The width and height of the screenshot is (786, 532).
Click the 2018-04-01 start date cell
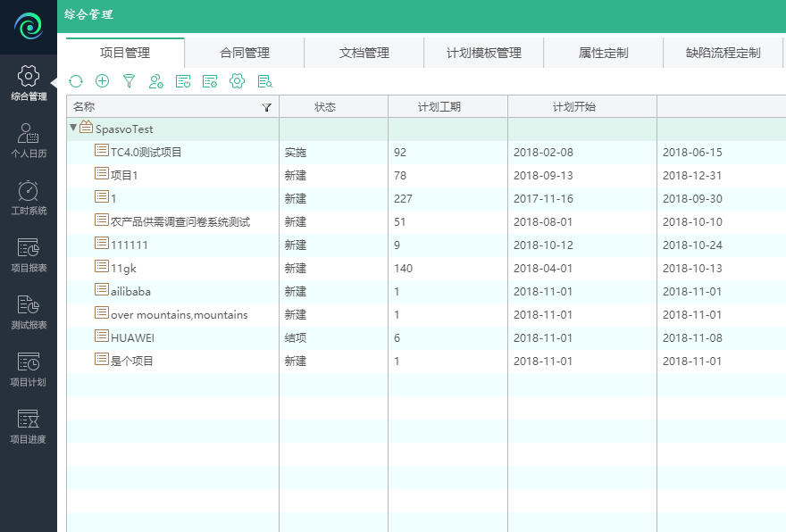point(582,268)
